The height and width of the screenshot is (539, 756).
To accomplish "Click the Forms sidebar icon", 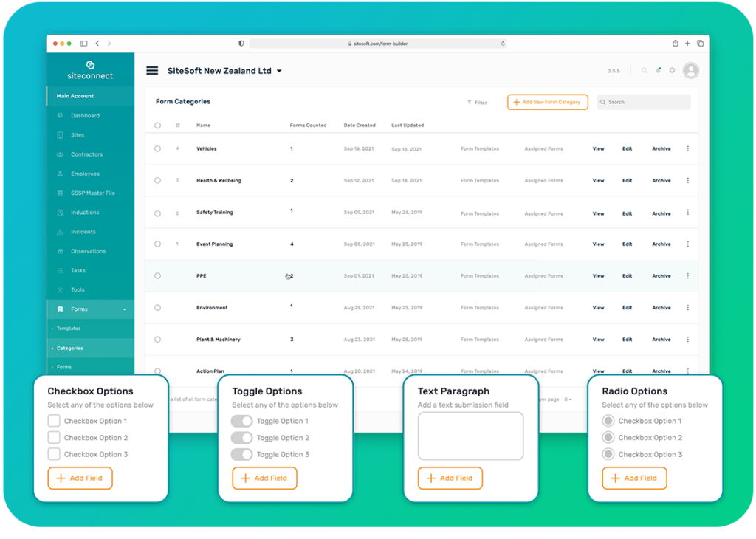I will [x=61, y=309].
